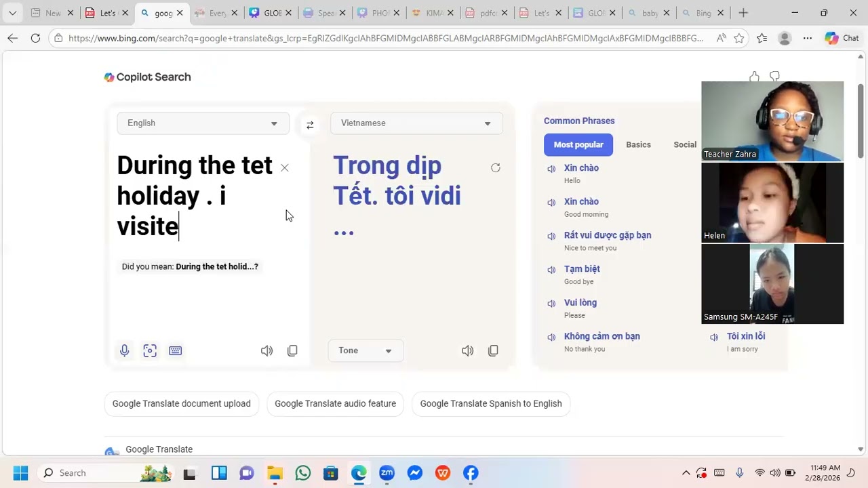Select 'Google Translate document upload' suggestion
This screenshot has width=868, height=488.
click(182, 403)
